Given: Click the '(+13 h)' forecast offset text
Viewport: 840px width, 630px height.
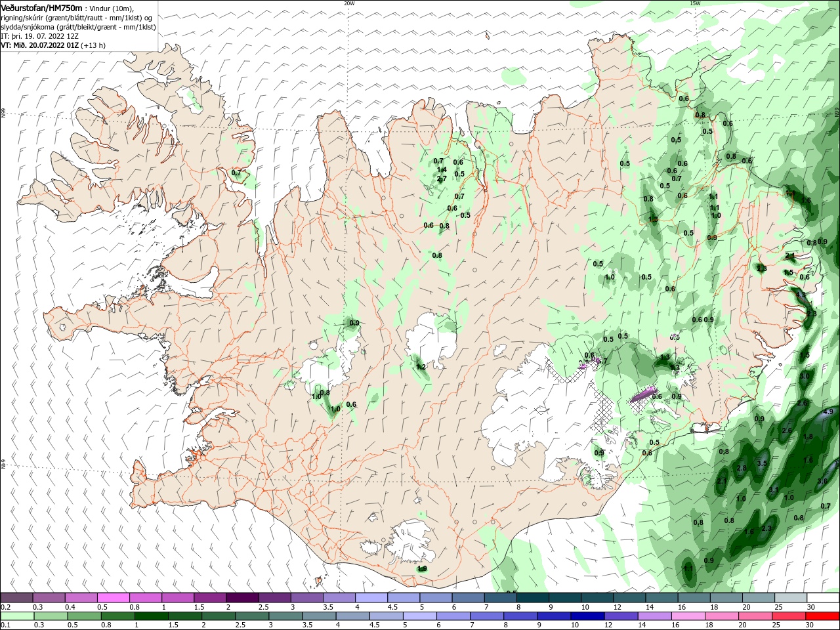Looking at the screenshot, I should point(94,45).
